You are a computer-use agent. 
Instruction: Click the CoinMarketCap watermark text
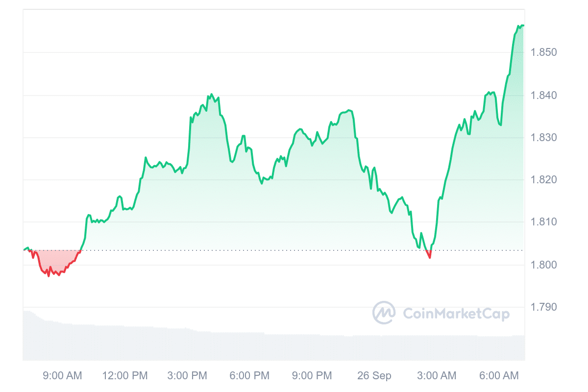(x=456, y=314)
